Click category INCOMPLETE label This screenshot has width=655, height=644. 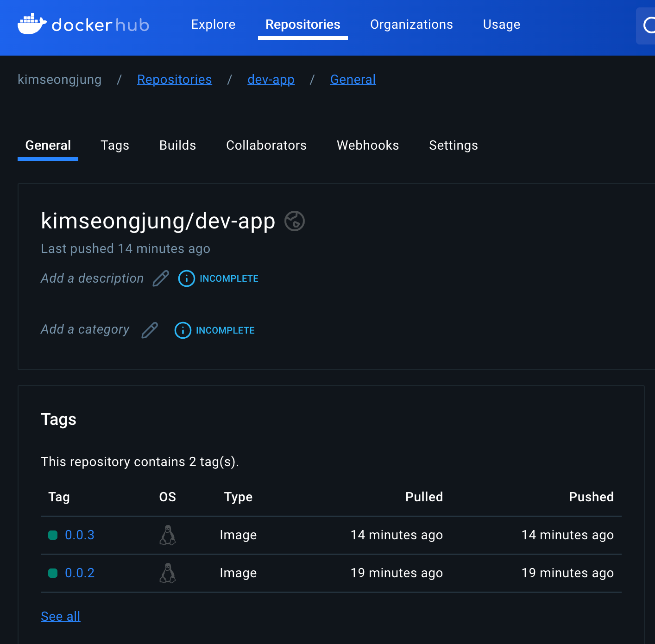click(226, 331)
